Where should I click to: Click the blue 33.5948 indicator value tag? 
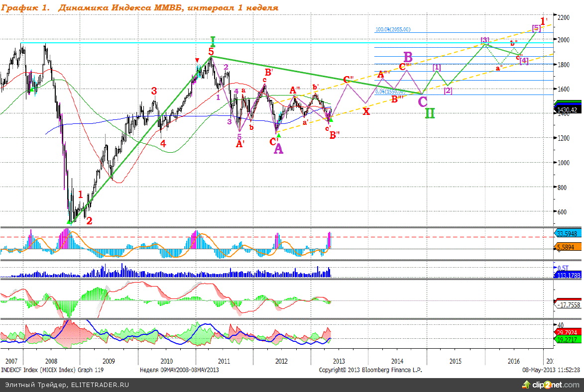pos(568,233)
